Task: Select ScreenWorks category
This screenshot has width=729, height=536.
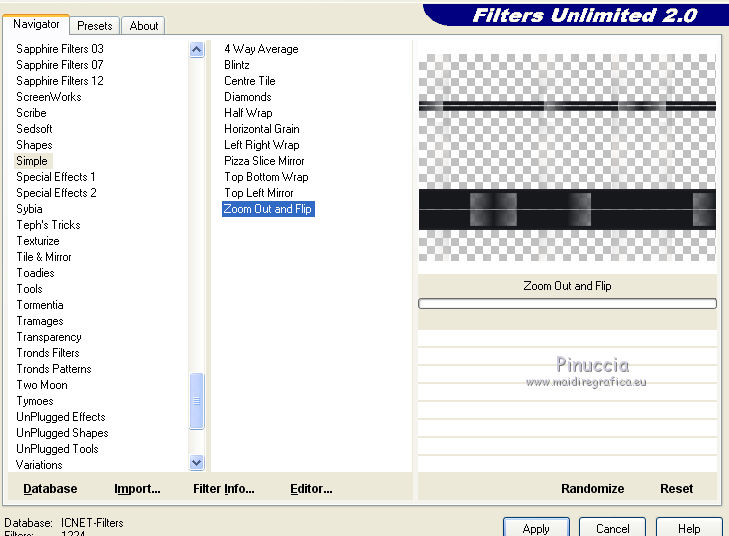Action: (49, 97)
